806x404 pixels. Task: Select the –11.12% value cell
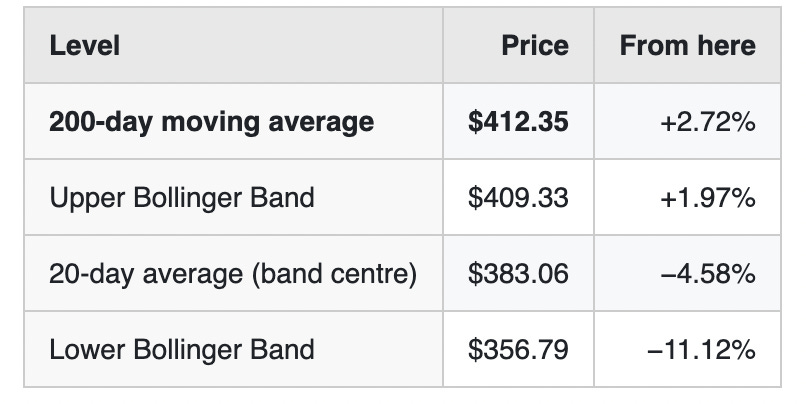tap(702, 350)
